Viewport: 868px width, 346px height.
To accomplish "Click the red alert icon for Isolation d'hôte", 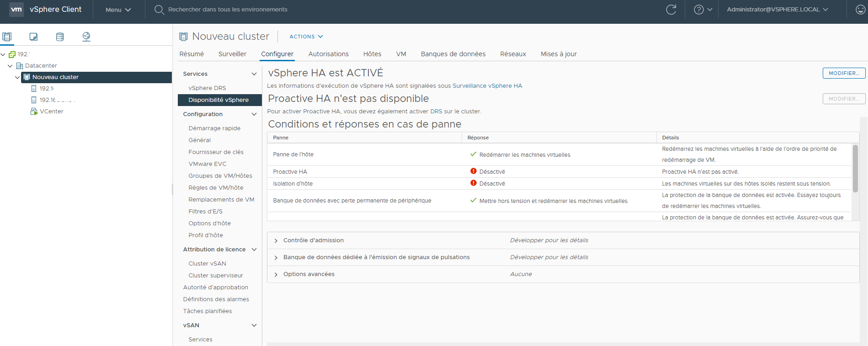I will 474,183.
